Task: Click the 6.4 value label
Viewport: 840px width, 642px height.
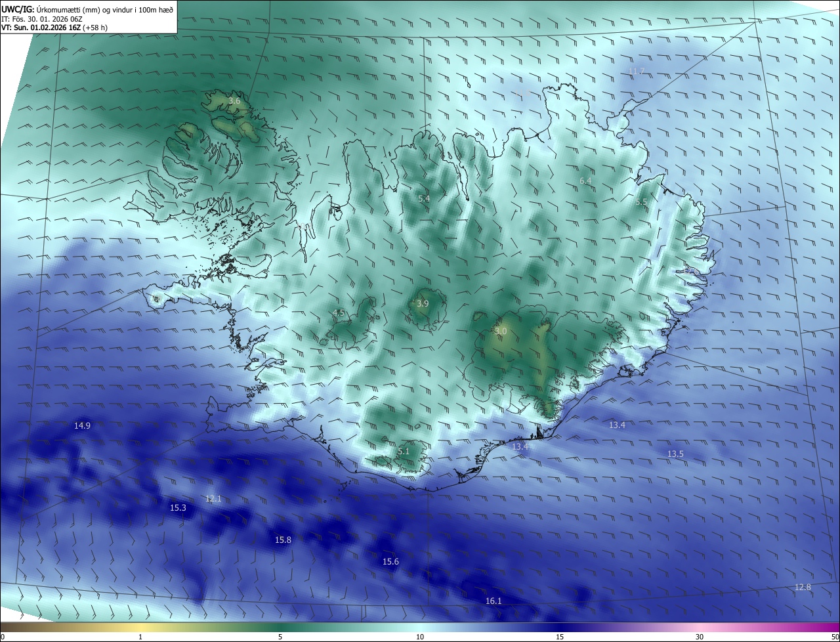Action: [x=585, y=181]
